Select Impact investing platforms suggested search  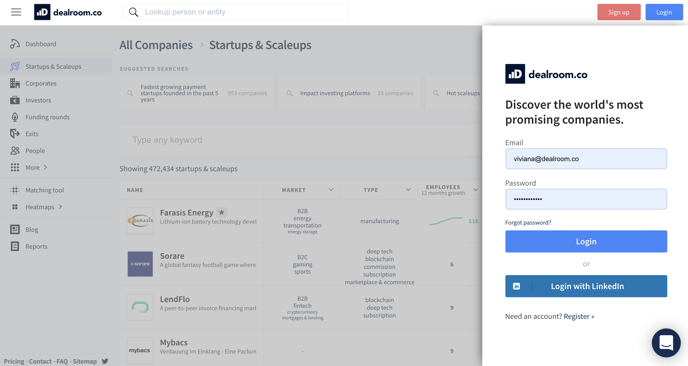(x=350, y=93)
